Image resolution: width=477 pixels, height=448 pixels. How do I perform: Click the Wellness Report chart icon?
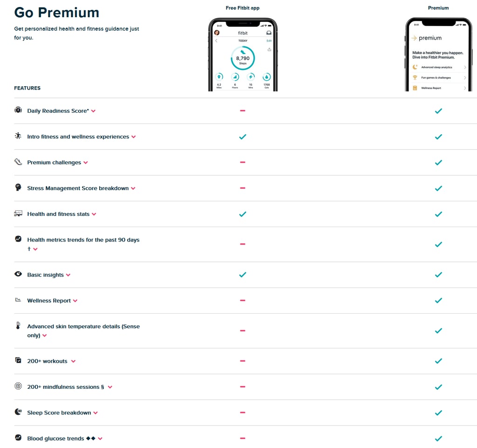pos(18,300)
